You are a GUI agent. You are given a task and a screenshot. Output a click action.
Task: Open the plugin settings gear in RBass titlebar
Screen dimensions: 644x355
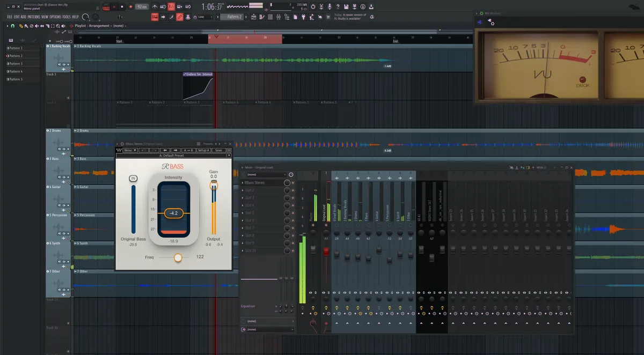tap(122, 144)
